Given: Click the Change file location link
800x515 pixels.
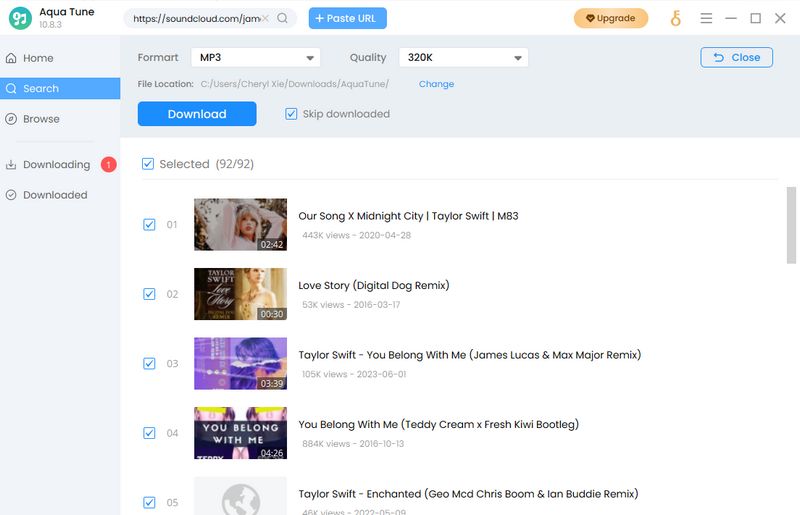Looking at the screenshot, I should tap(436, 84).
